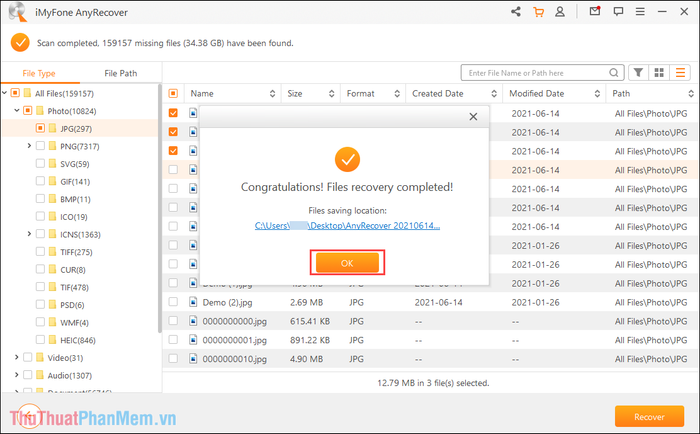Screen dimensions: 700x434
Task: Check the Demo (2).jpg row checkbox
Action: [173, 302]
